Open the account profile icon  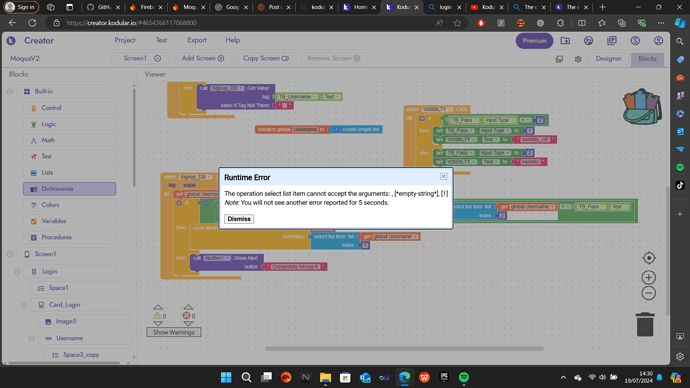click(658, 40)
